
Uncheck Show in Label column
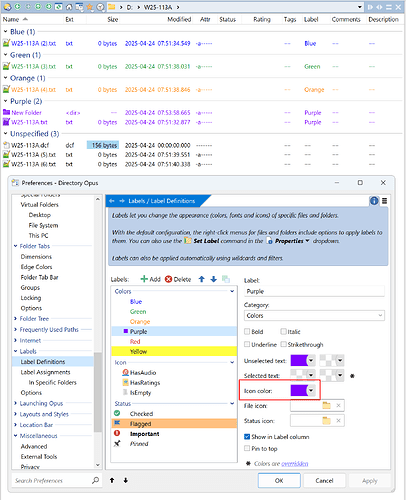(247, 436)
